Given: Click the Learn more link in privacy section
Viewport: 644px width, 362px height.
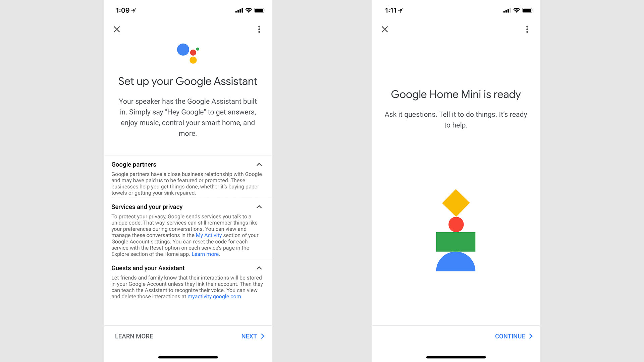Looking at the screenshot, I should (x=205, y=254).
